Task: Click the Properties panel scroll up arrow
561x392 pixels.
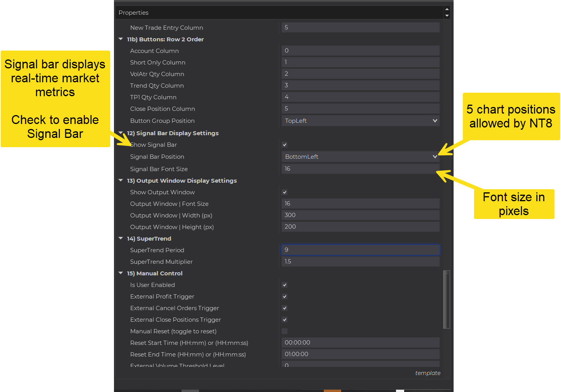Action: pos(447,9)
